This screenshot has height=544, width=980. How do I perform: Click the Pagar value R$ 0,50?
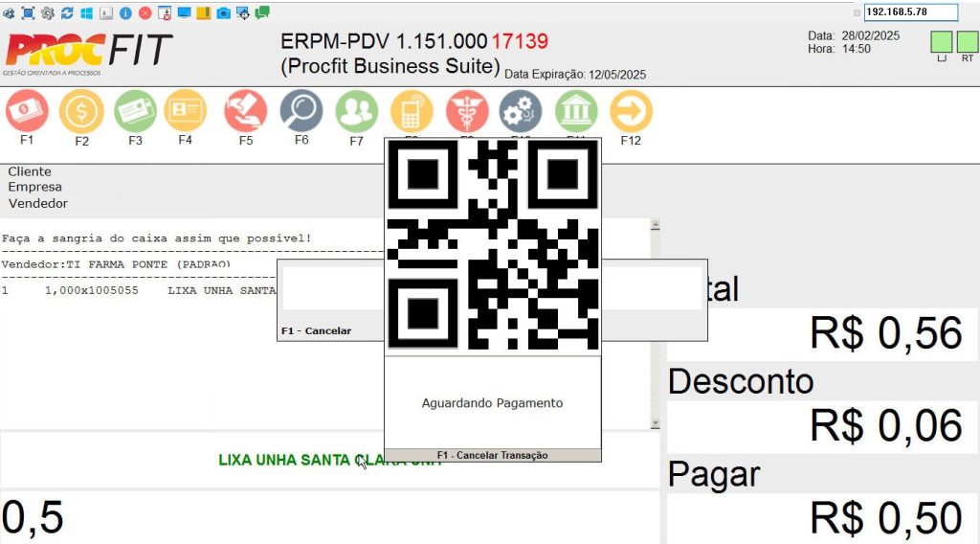(x=885, y=518)
